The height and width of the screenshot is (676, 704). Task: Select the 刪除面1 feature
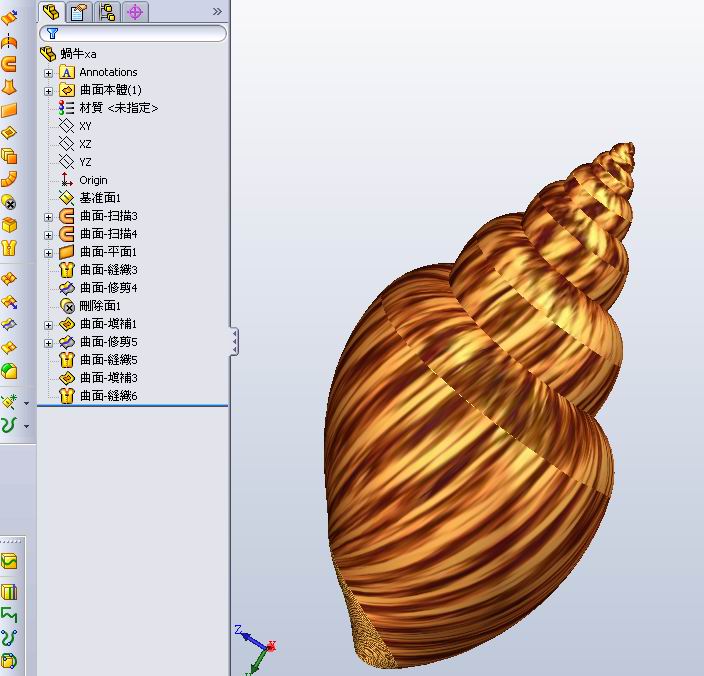[90, 306]
